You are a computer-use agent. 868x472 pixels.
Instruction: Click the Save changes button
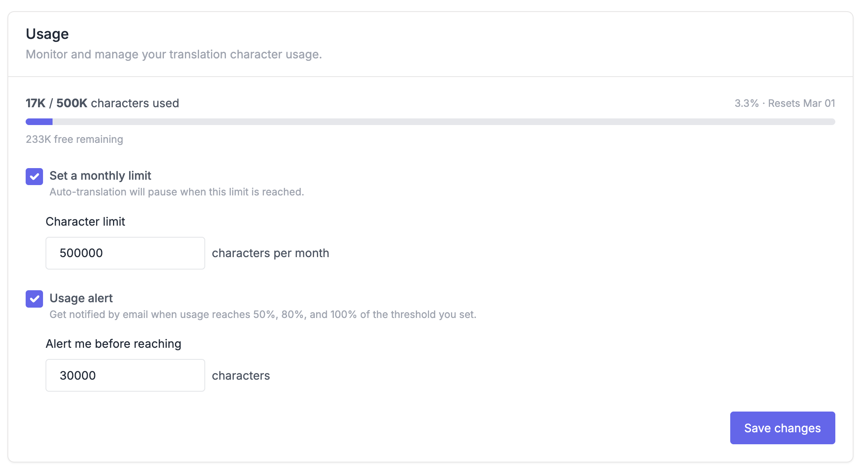point(782,428)
